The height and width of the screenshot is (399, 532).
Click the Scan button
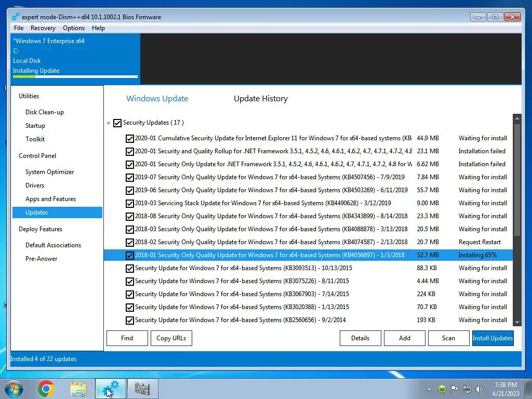448,338
